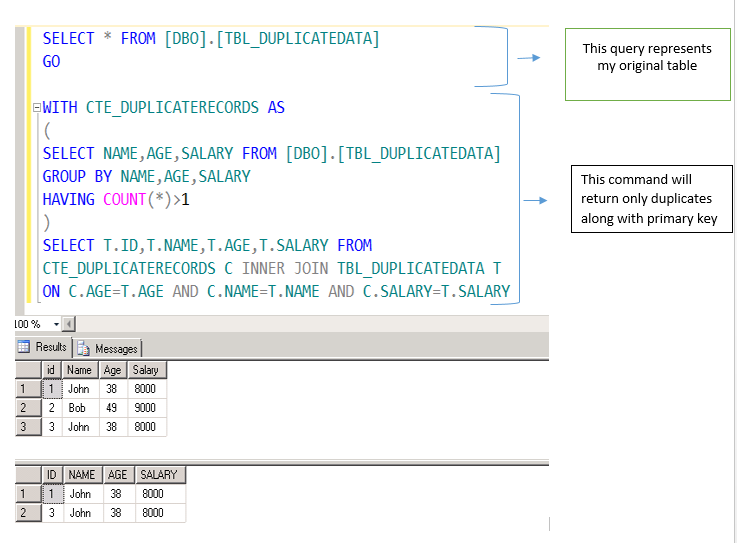Screen dimensions: 737x543
Task: Switch to the Results tab
Action: (42, 347)
